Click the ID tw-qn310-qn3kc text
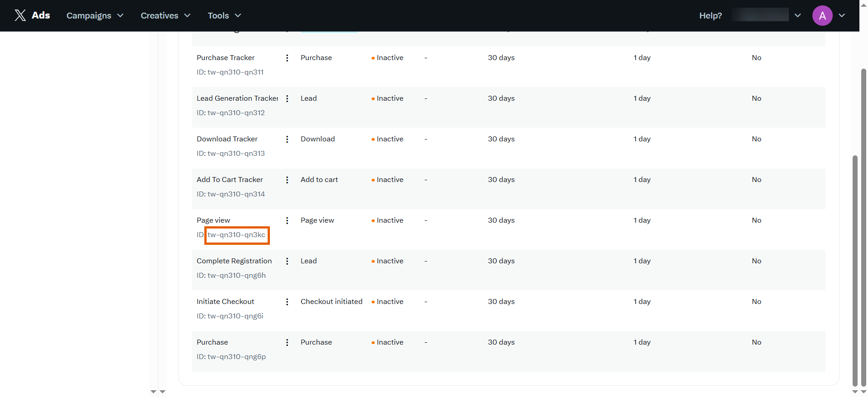Image resolution: width=868 pixels, height=397 pixels. pos(236,235)
